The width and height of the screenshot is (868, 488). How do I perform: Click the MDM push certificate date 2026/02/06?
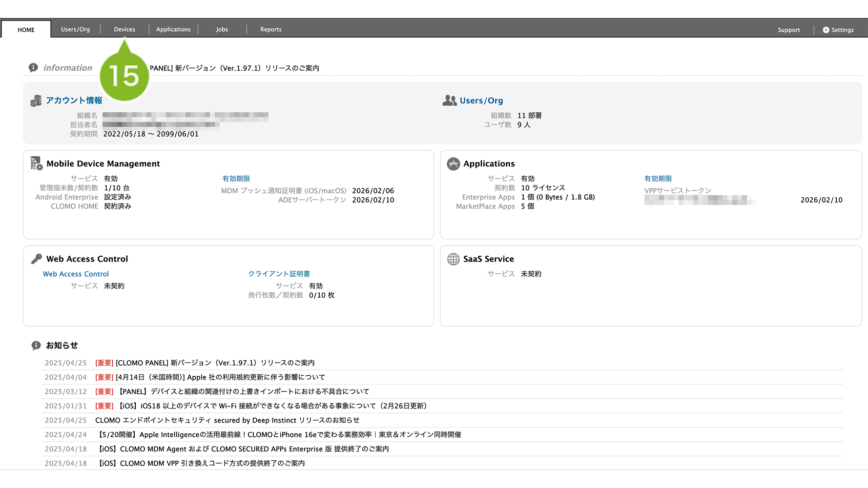coord(373,191)
